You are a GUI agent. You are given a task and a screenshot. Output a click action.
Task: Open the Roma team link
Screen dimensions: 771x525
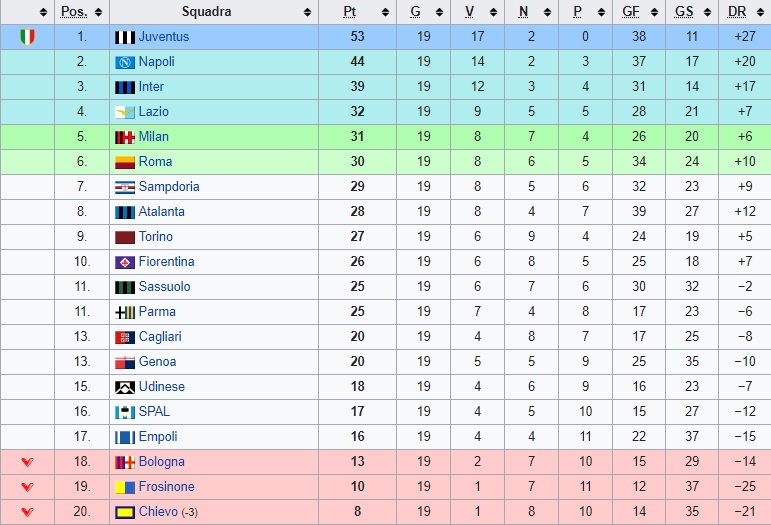point(155,161)
